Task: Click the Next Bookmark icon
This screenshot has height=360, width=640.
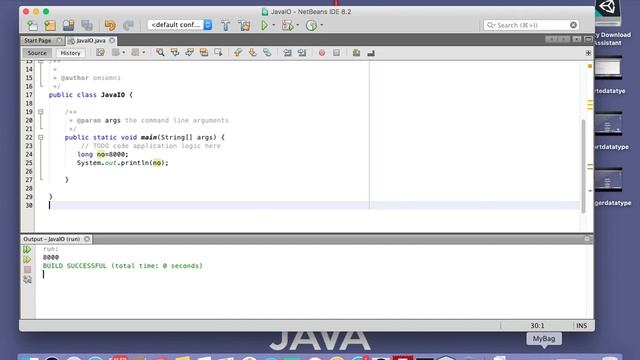Action: (x=253, y=53)
